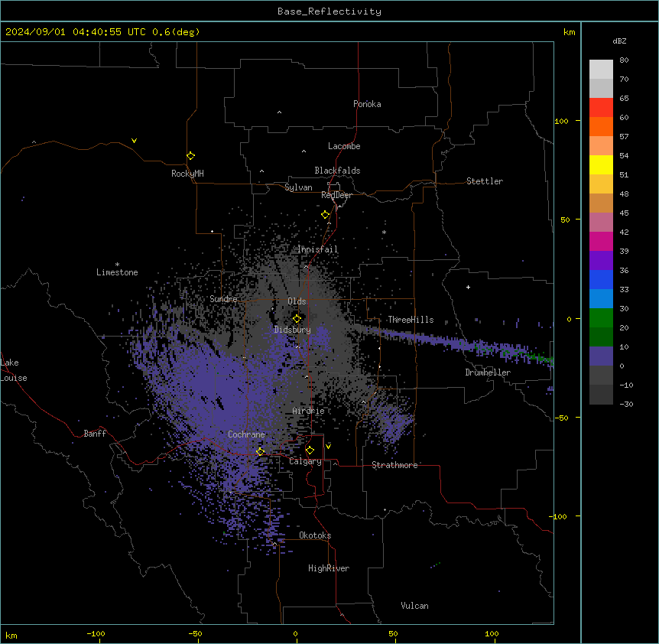Select the white plus marker northwest of Drumheller
This screenshot has height=644, width=659.
pyautogui.click(x=468, y=287)
